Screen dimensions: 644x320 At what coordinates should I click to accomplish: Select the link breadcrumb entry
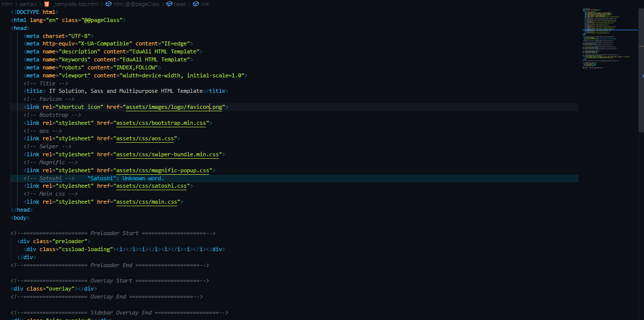pos(205,3)
